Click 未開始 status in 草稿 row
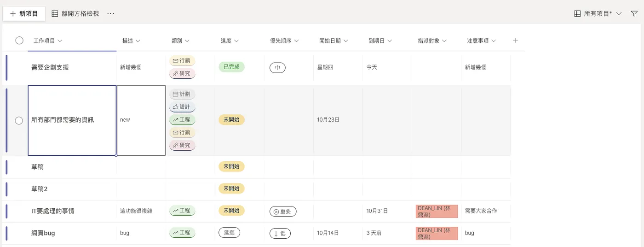 click(x=231, y=166)
